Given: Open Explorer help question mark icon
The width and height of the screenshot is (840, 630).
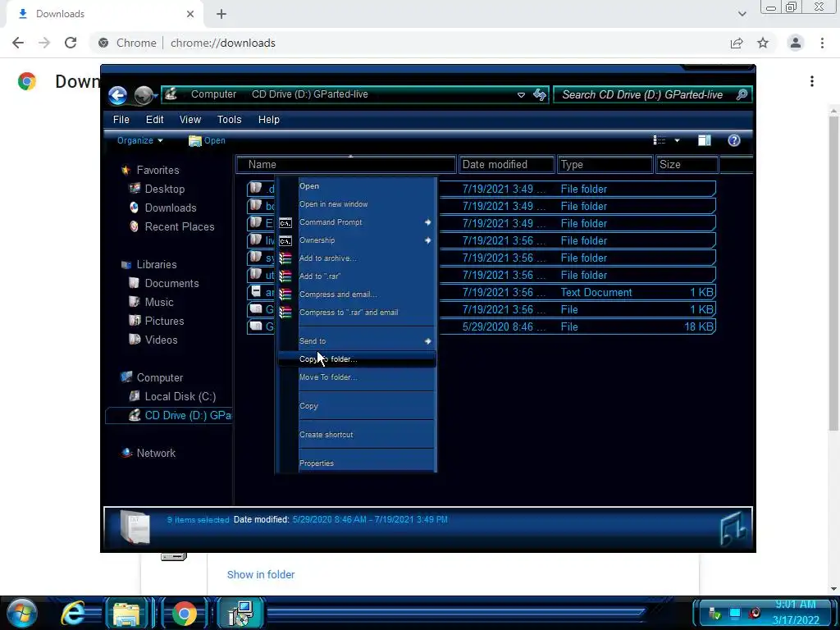Looking at the screenshot, I should pos(734,140).
